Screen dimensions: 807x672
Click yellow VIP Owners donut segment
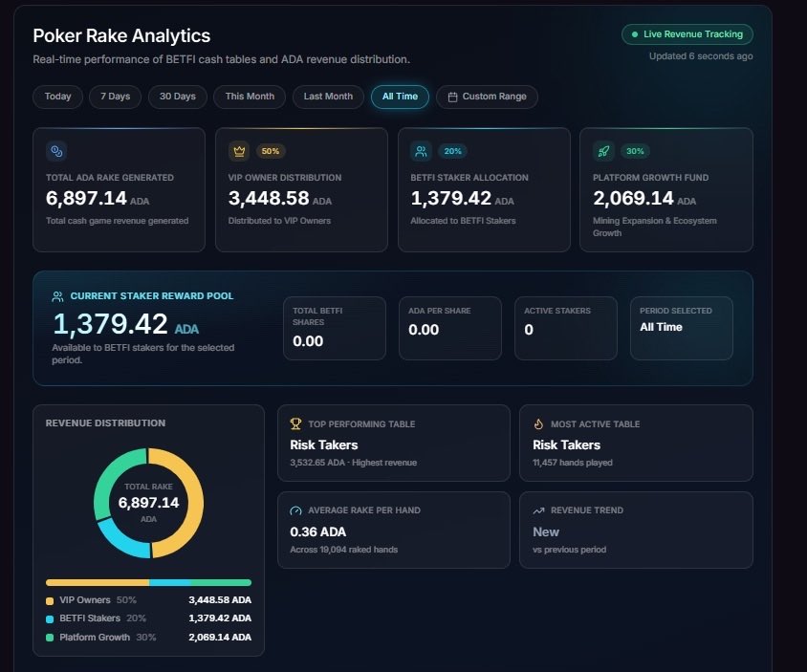click(x=194, y=503)
